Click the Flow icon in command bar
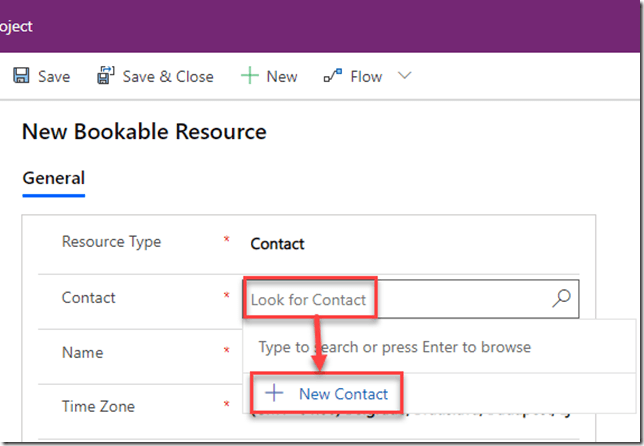The width and height of the screenshot is (644, 446). (x=333, y=76)
